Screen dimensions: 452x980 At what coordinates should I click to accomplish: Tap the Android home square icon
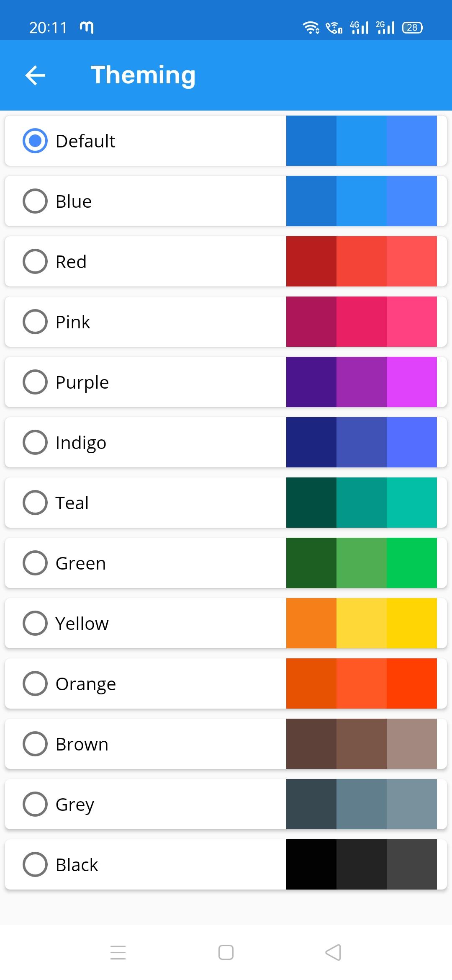click(226, 952)
